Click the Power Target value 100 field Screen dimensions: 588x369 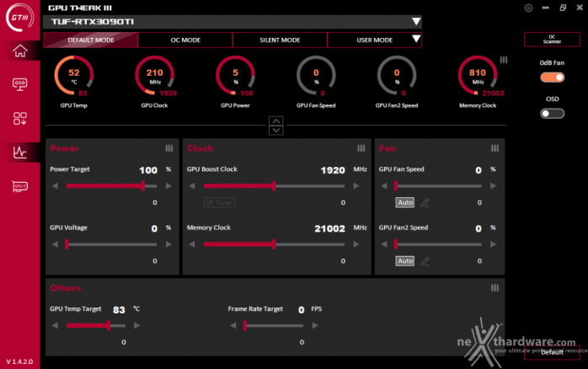[148, 170]
